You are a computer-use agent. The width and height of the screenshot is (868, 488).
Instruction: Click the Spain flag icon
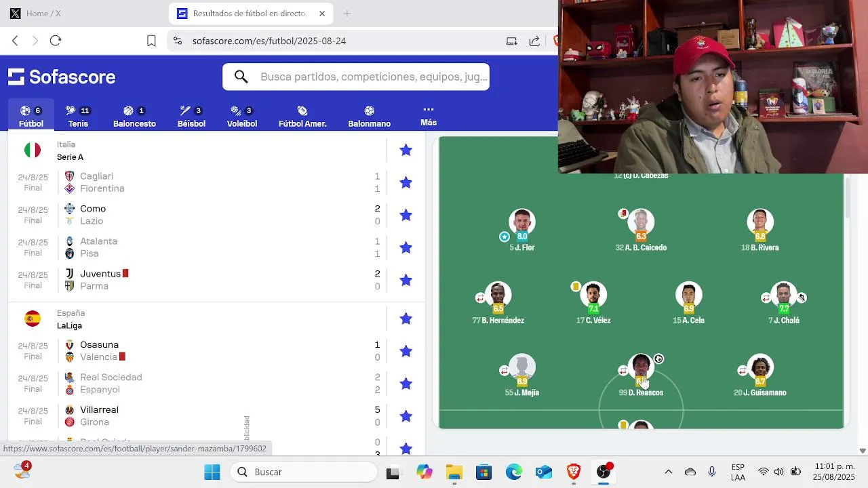33,319
